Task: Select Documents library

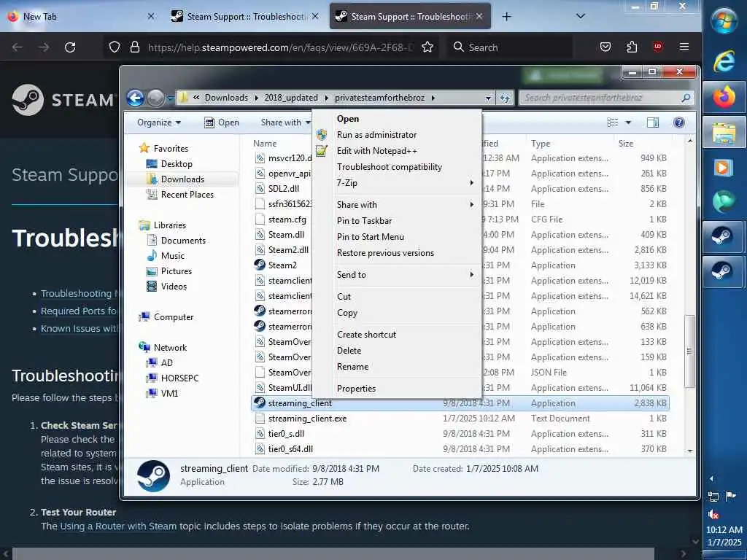Action: (x=183, y=241)
